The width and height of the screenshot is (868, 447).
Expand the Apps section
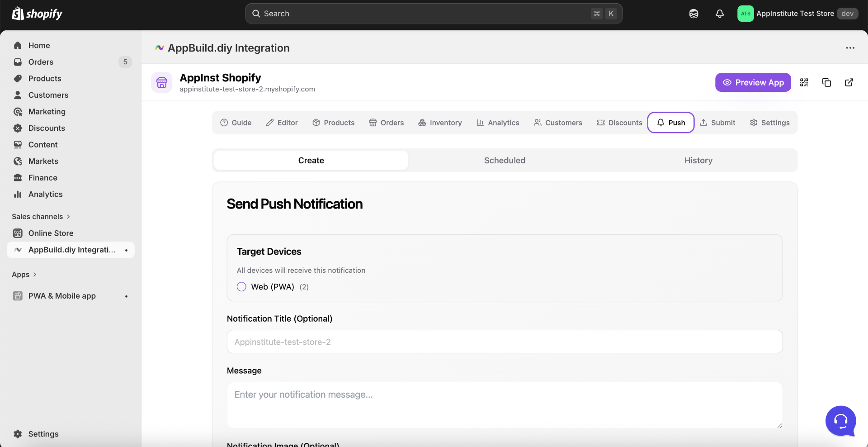tap(24, 275)
